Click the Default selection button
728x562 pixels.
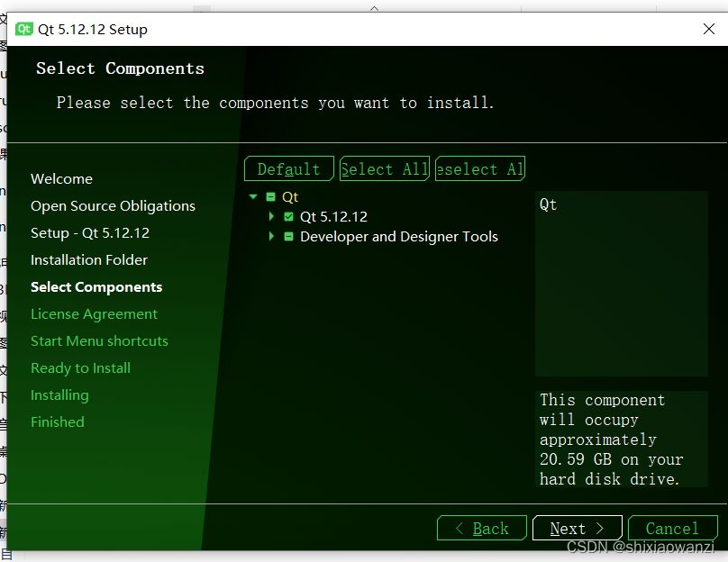[x=289, y=169]
